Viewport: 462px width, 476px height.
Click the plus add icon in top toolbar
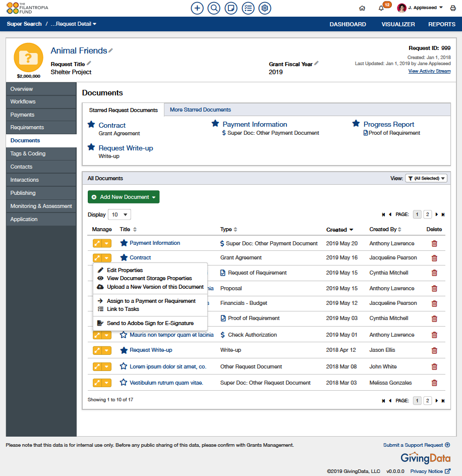coord(197,8)
